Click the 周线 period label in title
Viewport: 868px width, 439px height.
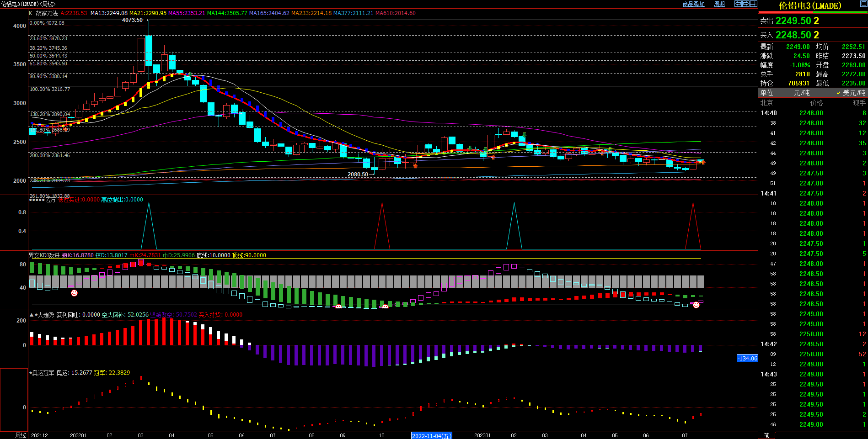point(48,4)
